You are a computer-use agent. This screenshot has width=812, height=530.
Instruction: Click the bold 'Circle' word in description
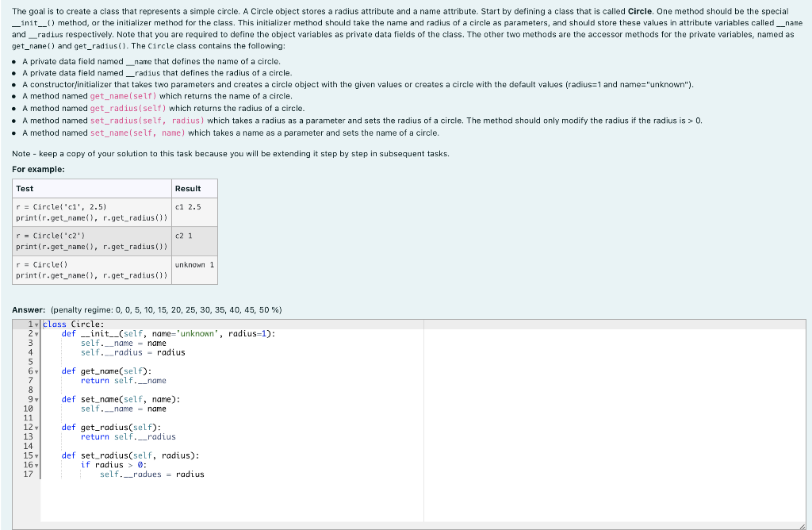pyautogui.click(x=640, y=11)
